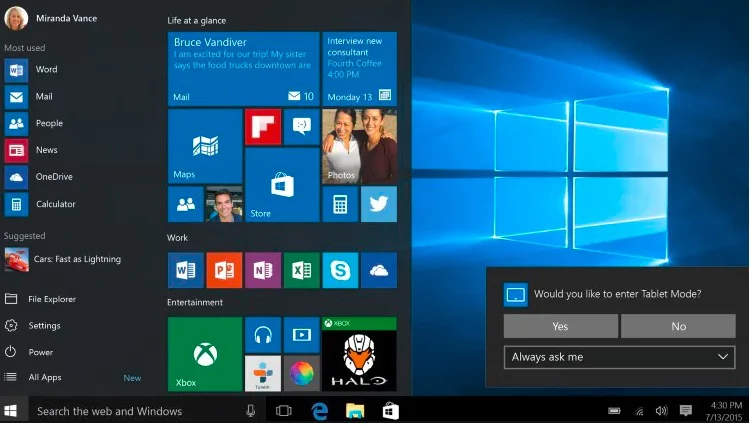Open the Store tile
The width and height of the screenshot is (755, 428).
(282, 185)
